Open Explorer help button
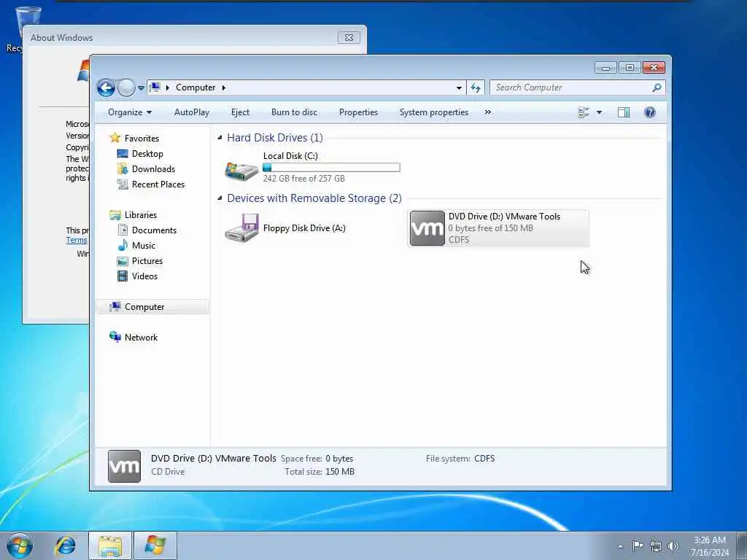 tap(650, 112)
